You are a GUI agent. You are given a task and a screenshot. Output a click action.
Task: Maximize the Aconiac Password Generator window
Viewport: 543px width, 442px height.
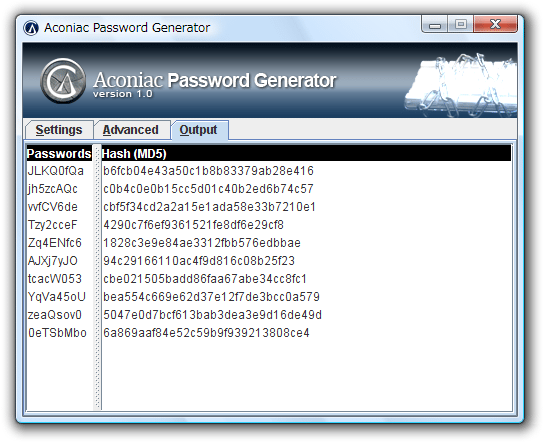click(x=461, y=25)
